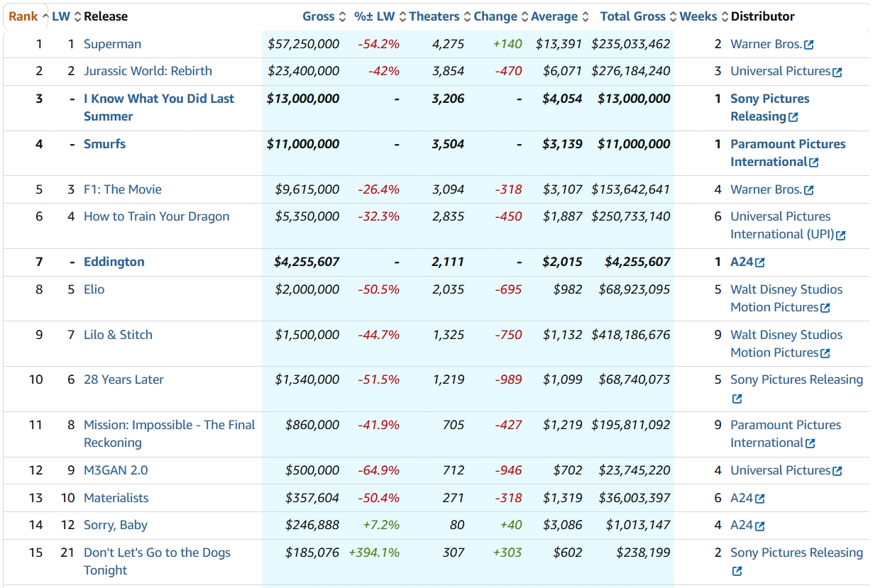
Task: Open Don't Let's Go to the Dogs Tonight
Action: pos(157,561)
